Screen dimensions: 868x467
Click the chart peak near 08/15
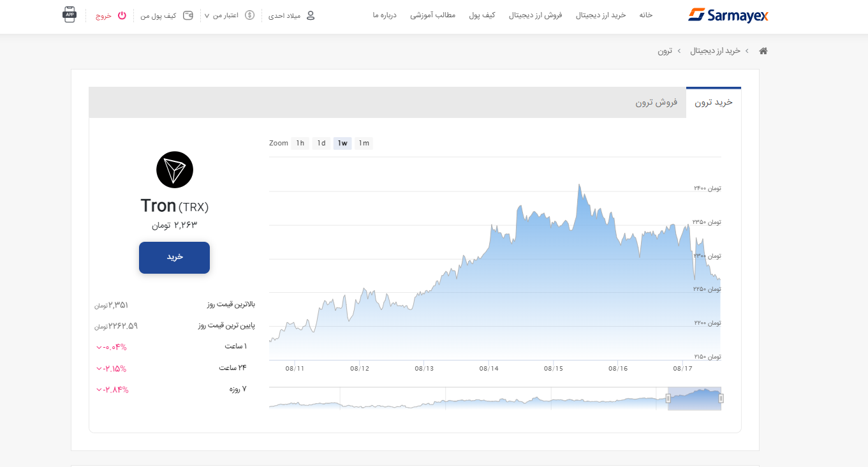coord(579,185)
